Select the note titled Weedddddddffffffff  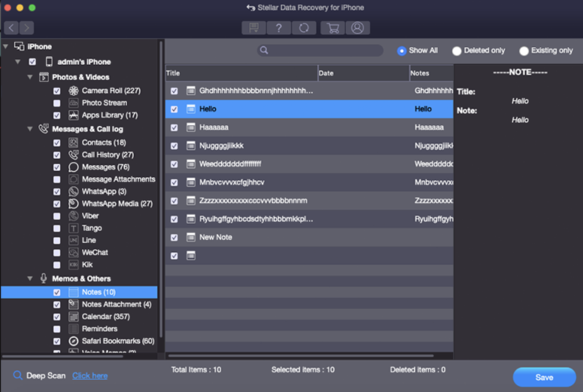[x=309, y=164]
